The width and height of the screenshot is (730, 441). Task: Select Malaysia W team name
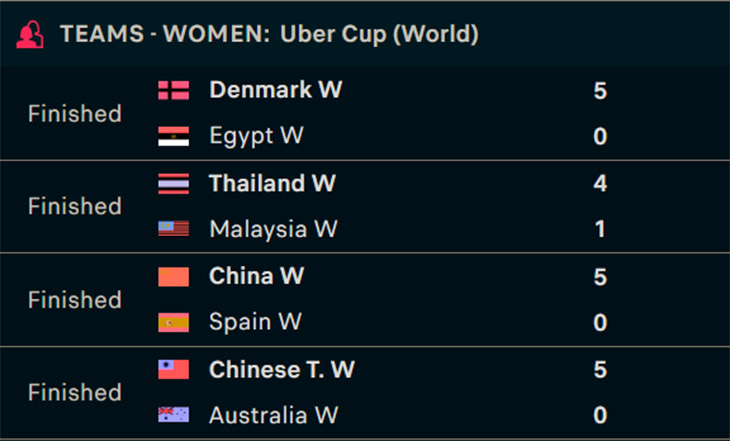(273, 229)
